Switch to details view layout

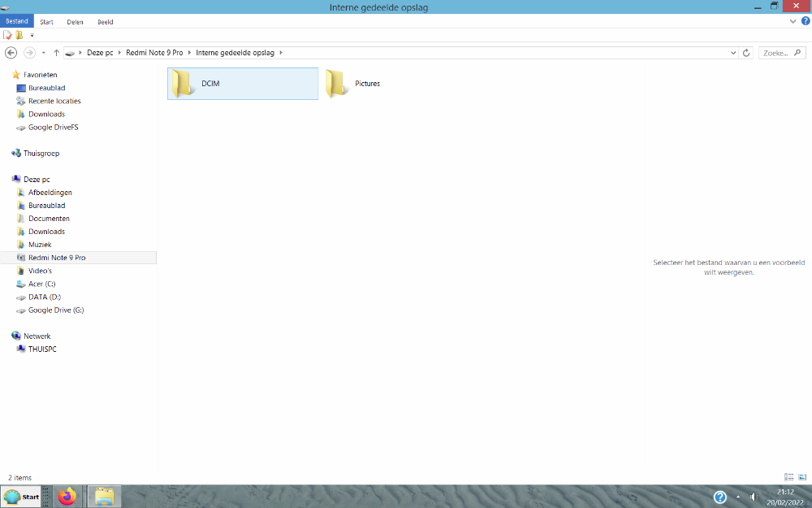point(788,477)
